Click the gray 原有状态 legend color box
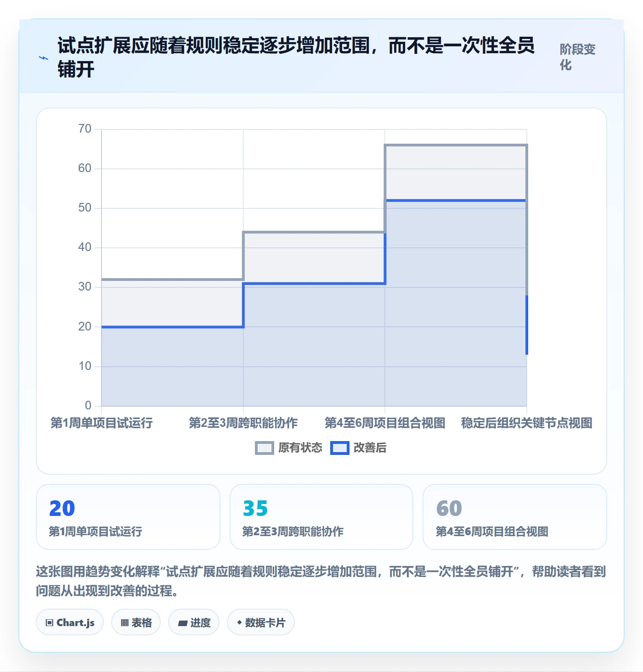 tap(264, 448)
